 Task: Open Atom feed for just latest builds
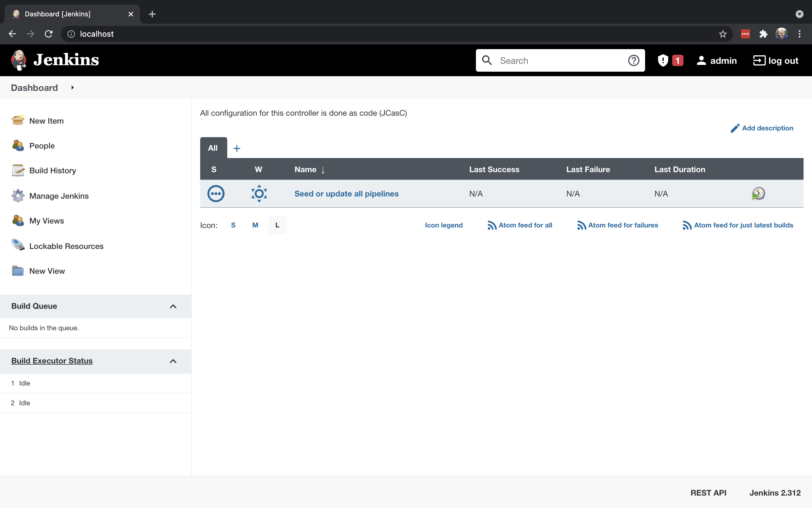[x=738, y=225]
